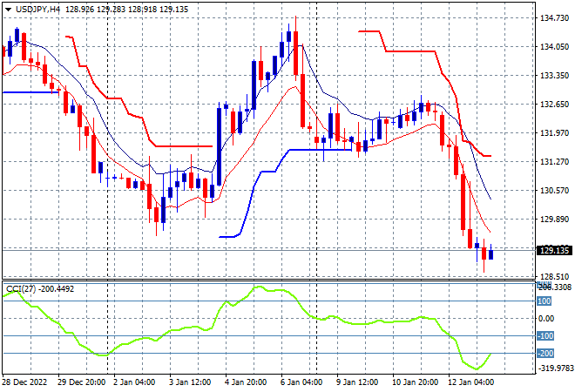Select the 130.570 price axis label
Viewport: 575px width, 392px height.
(x=555, y=190)
